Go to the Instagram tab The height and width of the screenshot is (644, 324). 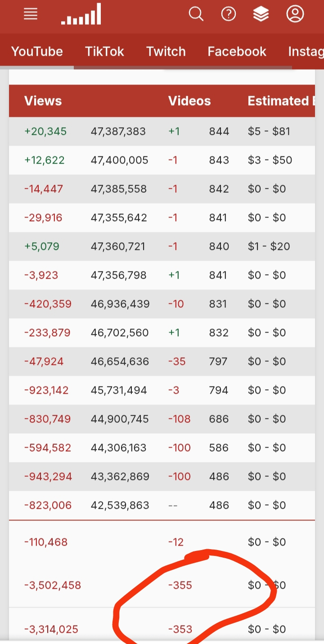(306, 51)
